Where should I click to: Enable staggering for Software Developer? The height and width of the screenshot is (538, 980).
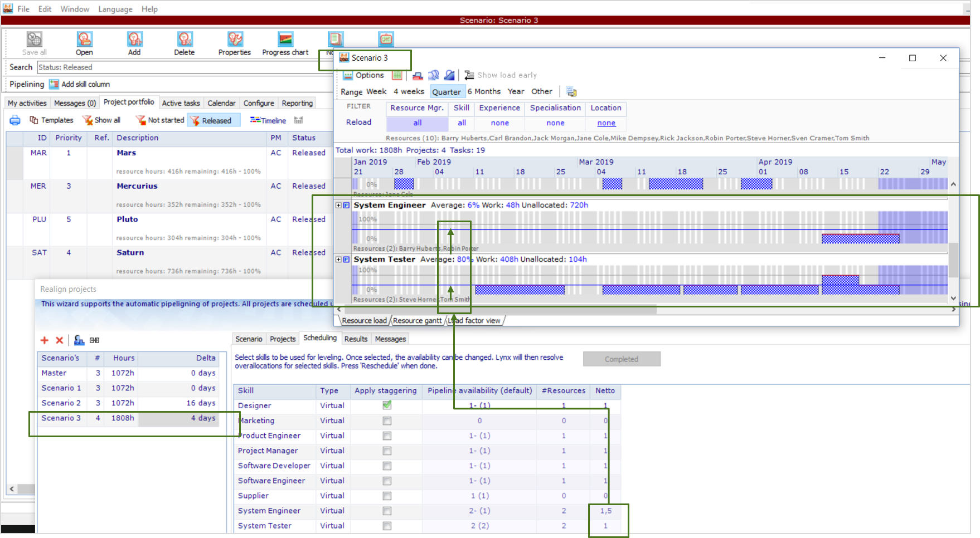pos(387,466)
